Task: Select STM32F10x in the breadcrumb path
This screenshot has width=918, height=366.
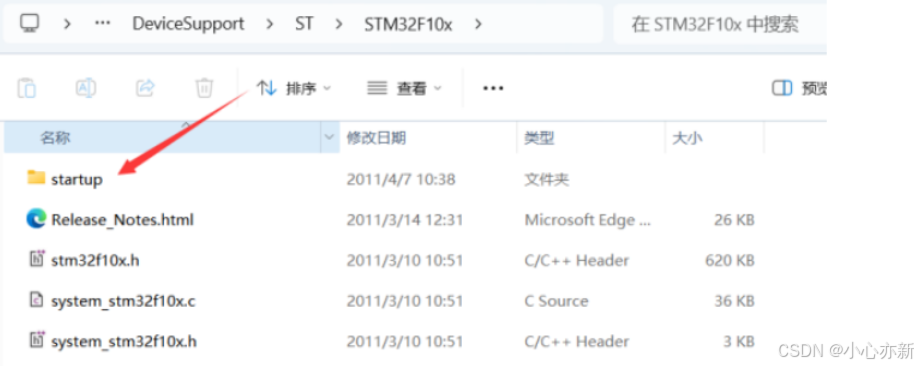Action: click(x=408, y=24)
